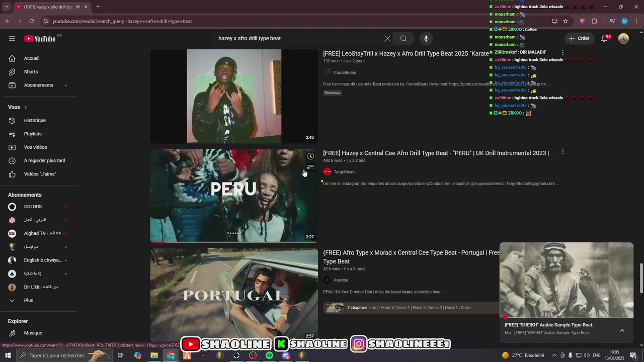Open a new browser tab
The height and width of the screenshot is (362, 644).
(98, 7)
